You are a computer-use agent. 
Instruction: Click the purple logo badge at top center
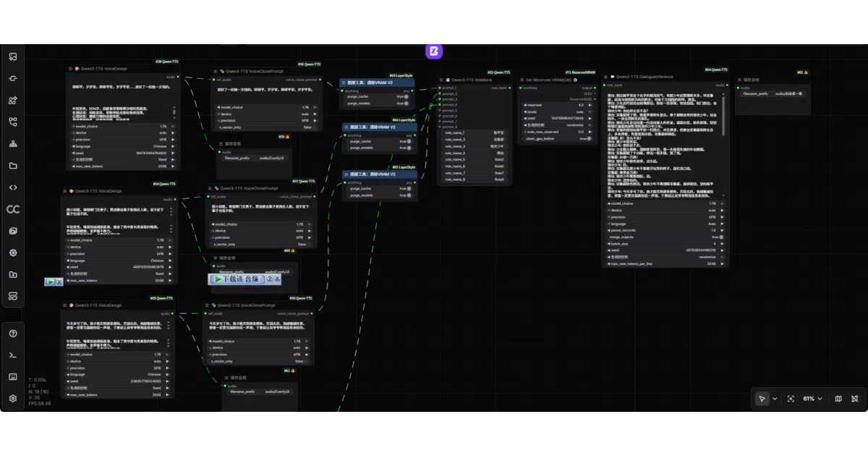(x=433, y=51)
